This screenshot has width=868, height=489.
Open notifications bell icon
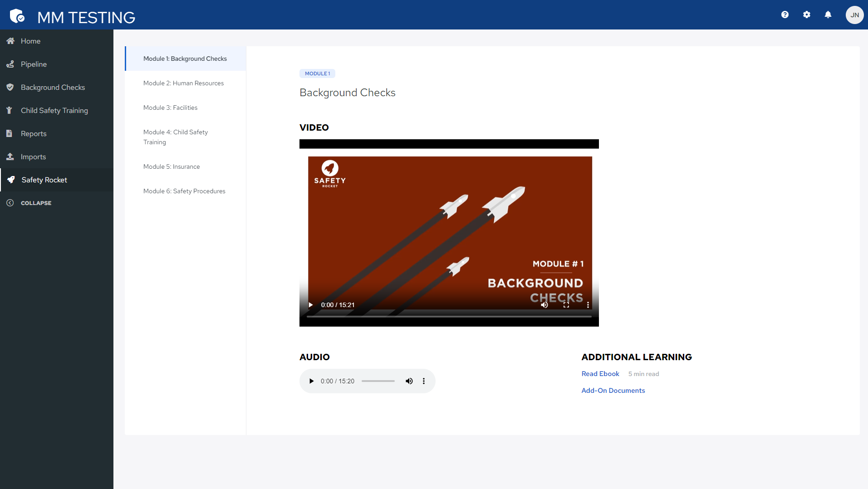click(828, 15)
